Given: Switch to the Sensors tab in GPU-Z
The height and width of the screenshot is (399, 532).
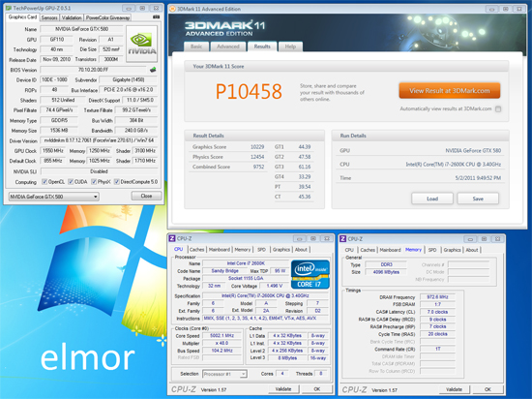Looking at the screenshot, I should point(49,17).
